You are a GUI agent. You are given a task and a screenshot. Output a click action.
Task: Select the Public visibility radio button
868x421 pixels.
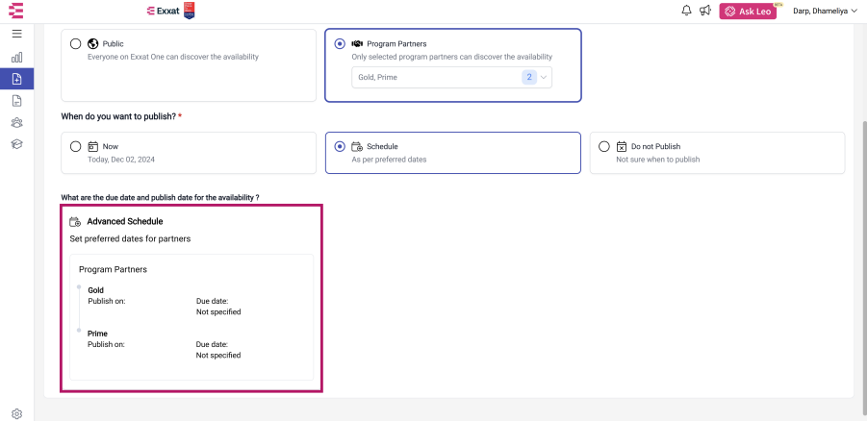(x=76, y=43)
